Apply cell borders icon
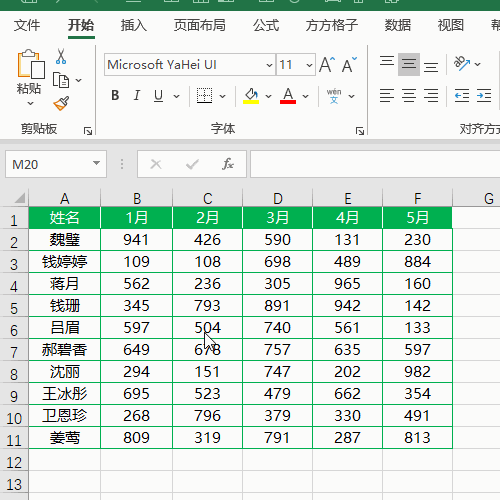 tap(204, 96)
